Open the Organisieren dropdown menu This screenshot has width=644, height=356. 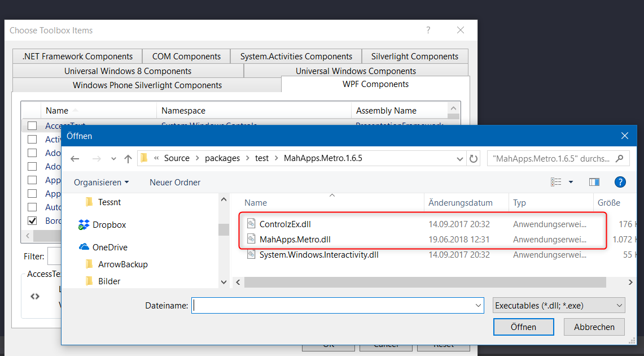click(101, 181)
